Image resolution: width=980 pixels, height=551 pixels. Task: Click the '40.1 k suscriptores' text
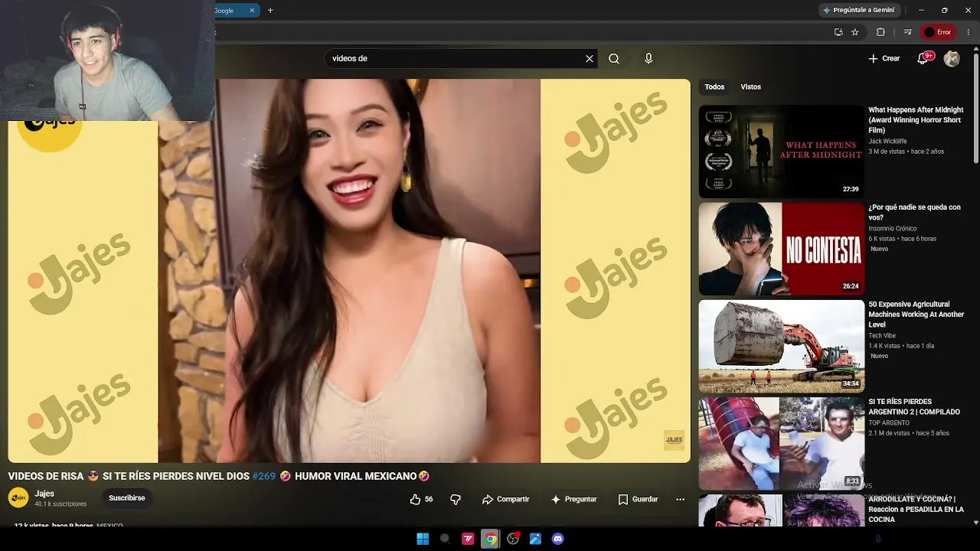coord(60,504)
